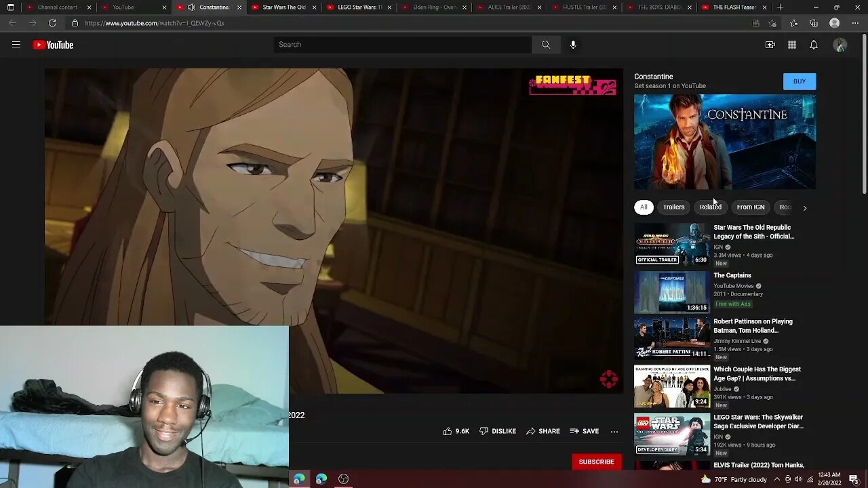Show hidden system tray icons chevron

tap(777, 479)
